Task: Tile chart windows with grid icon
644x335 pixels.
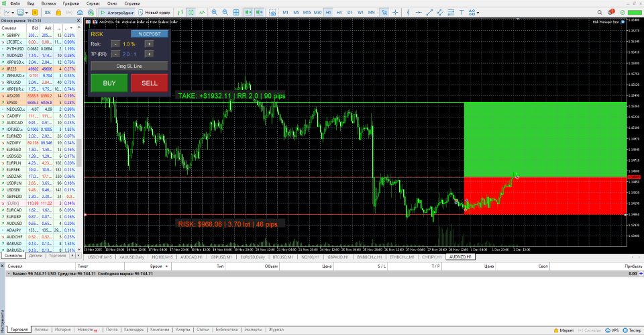Action: tap(236, 12)
